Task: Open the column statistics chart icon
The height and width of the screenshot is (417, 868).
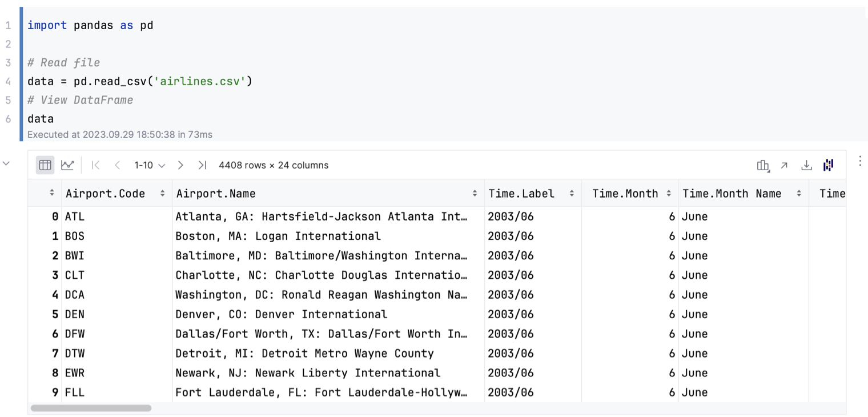Action: click(763, 165)
